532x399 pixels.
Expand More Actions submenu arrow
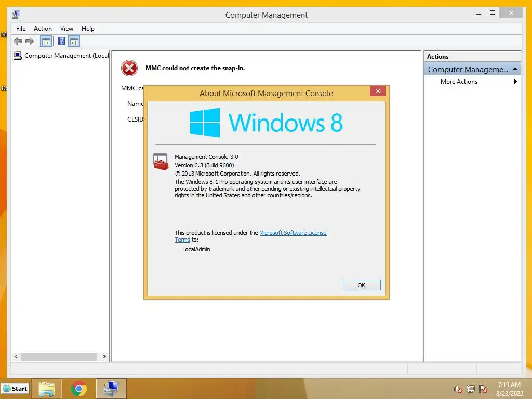515,82
